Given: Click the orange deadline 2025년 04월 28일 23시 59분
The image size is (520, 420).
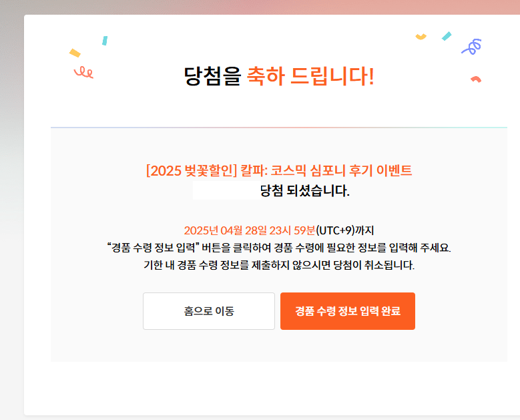Looking at the screenshot, I should [250, 230].
